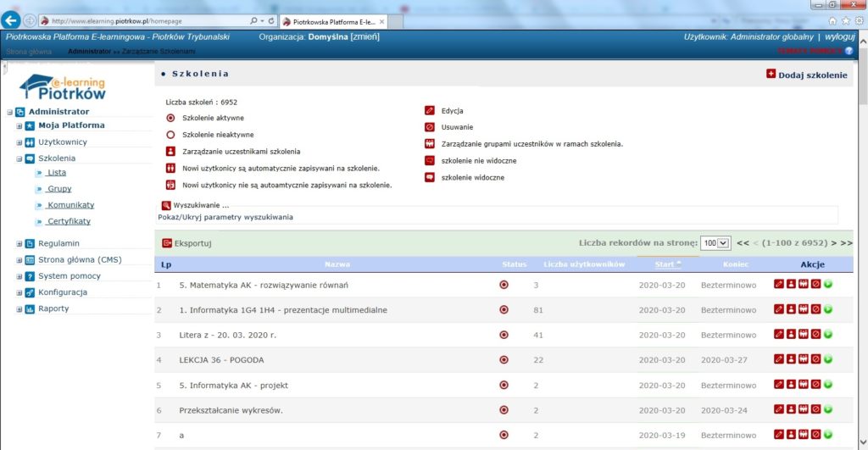Viewport: 868px width, 450px height.
Task: Open the records per page dropdown
Action: (715, 243)
